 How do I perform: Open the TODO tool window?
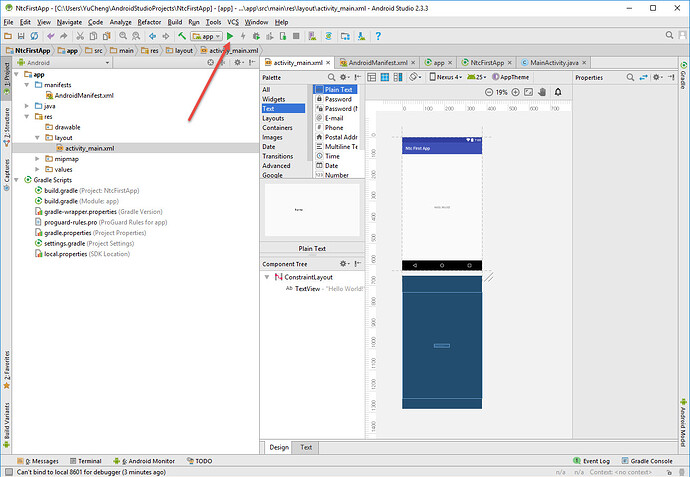pos(199,461)
